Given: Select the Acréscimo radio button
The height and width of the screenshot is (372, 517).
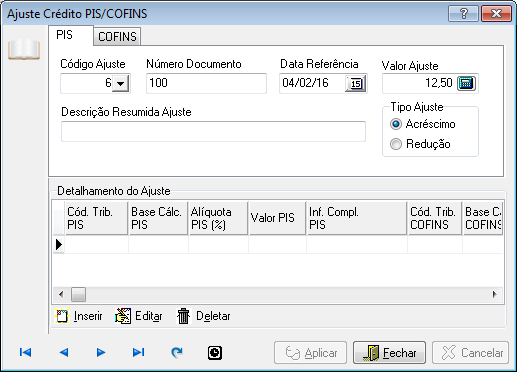Looking at the screenshot, I should pyautogui.click(x=396, y=124).
